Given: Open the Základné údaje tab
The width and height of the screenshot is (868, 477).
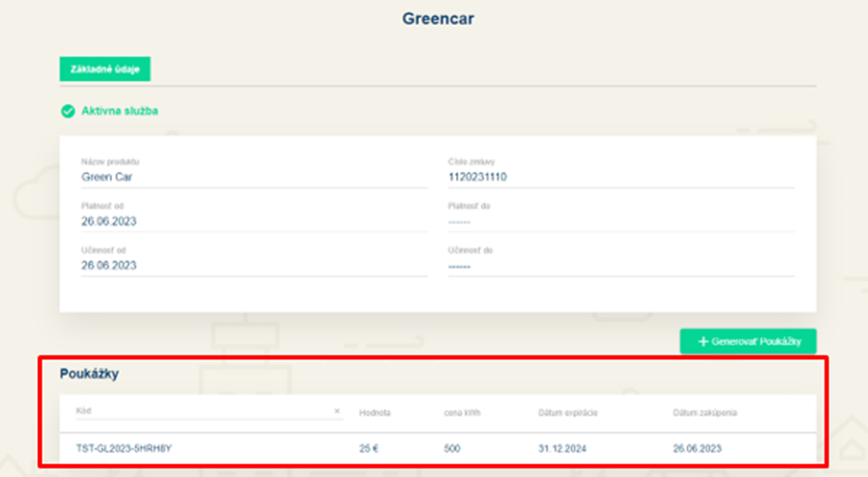Looking at the screenshot, I should (105, 70).
